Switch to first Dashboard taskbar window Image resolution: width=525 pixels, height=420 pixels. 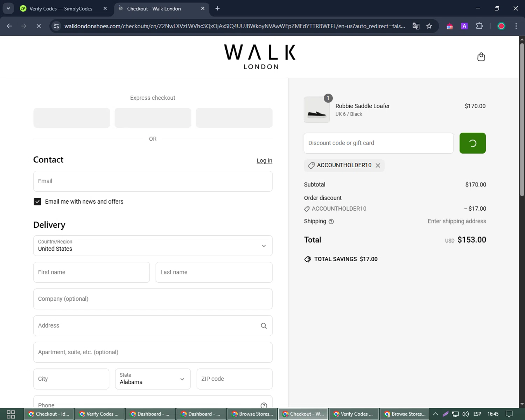(150, 414)
